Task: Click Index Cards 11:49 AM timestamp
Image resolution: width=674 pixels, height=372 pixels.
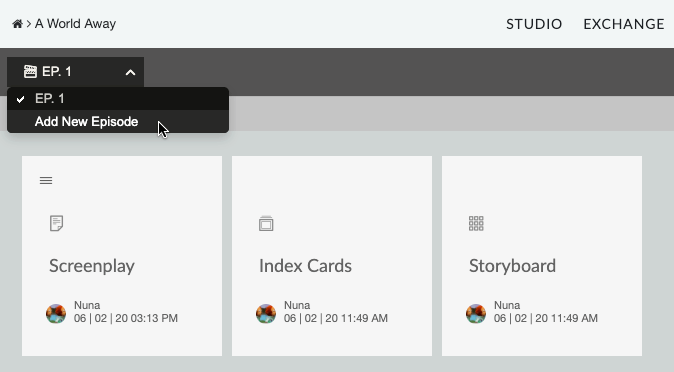Action: coord(336,318)
